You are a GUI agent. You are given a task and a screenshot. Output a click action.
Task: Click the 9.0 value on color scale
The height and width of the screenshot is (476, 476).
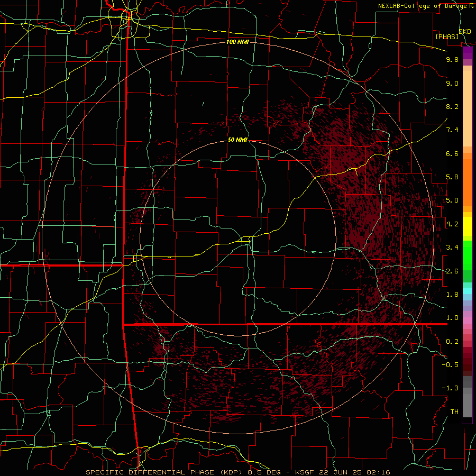click(452, 83)
